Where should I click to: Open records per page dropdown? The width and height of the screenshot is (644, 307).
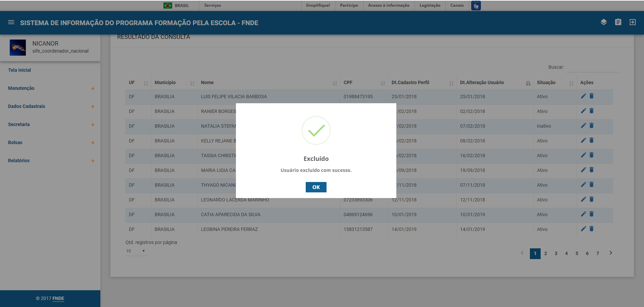[136, 251]
